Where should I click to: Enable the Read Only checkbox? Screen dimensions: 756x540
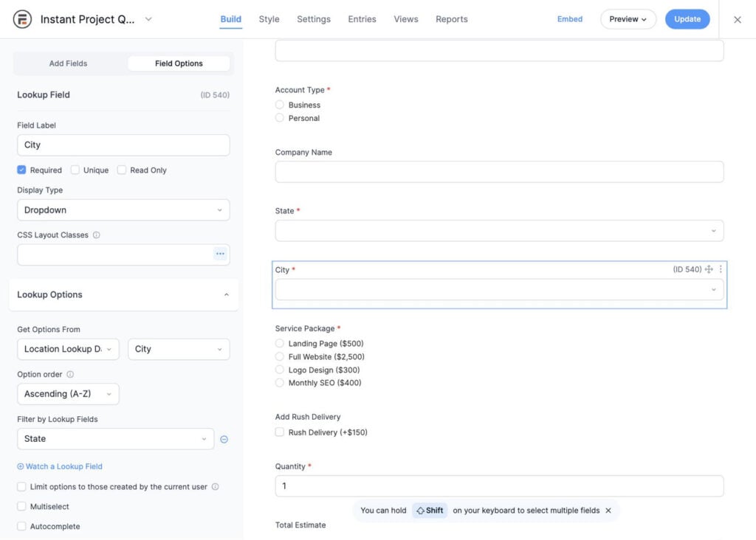[122, 170]
